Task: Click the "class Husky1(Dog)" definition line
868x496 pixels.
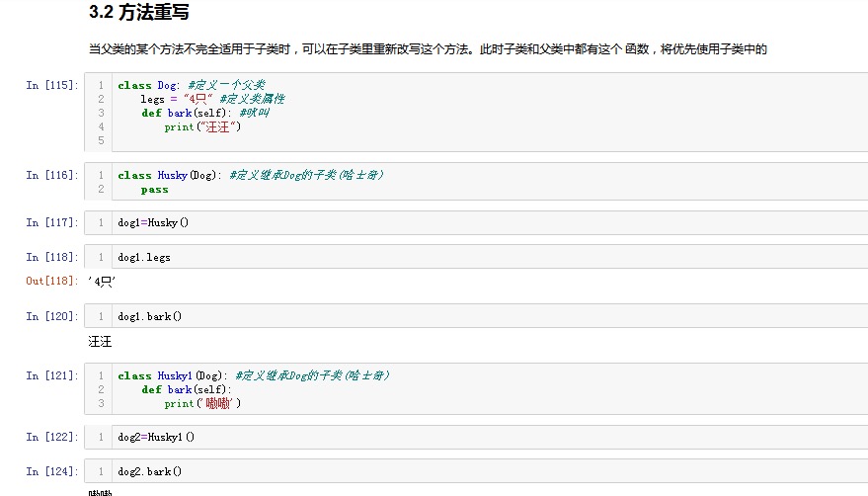Action: click(253, 375)
